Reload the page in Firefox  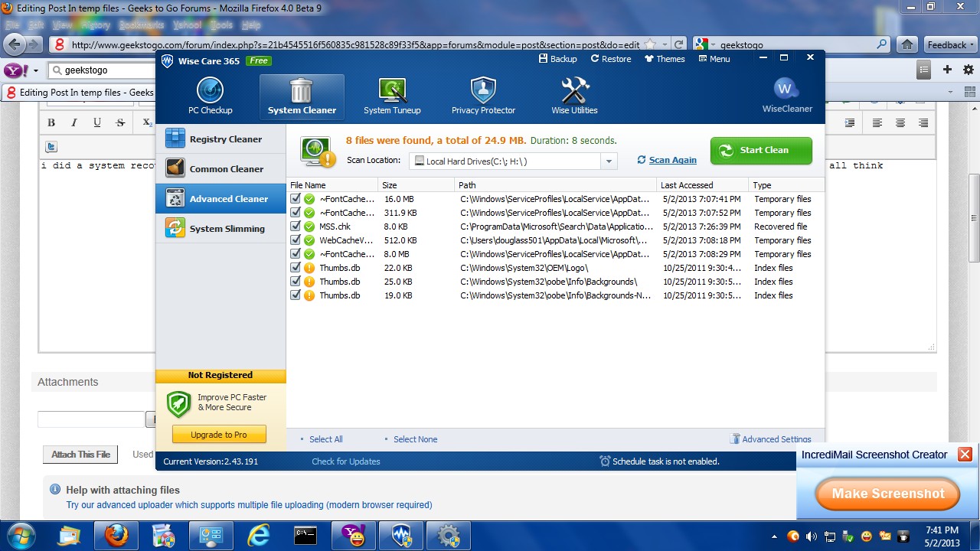[x=678, y=44]
